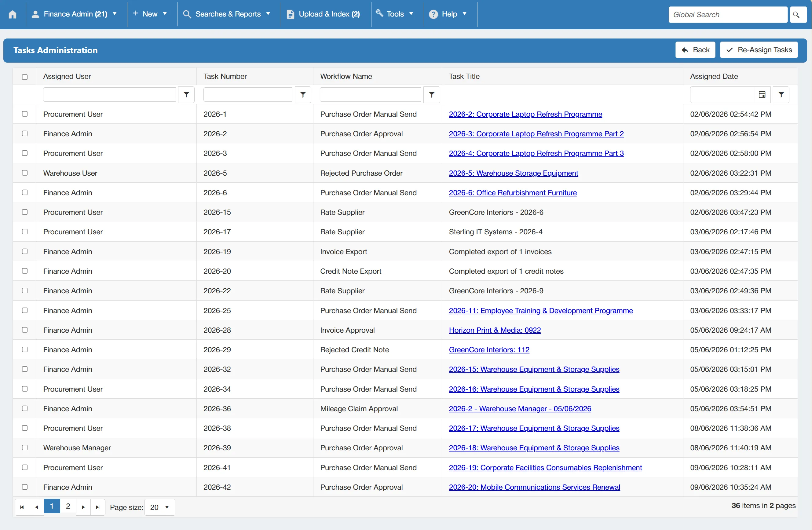Expand the Help menu
The height and width of the screenshot is (530, 812).
(448, 14)
